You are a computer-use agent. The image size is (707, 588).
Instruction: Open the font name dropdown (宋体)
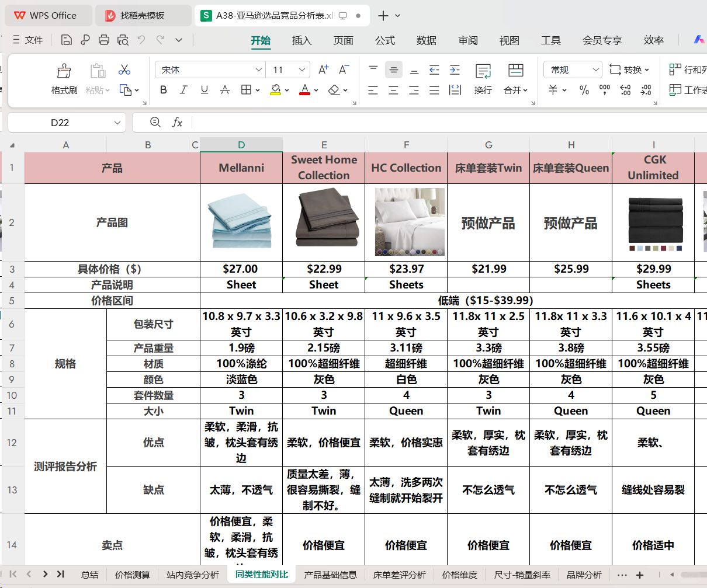(x=259, y=69)
